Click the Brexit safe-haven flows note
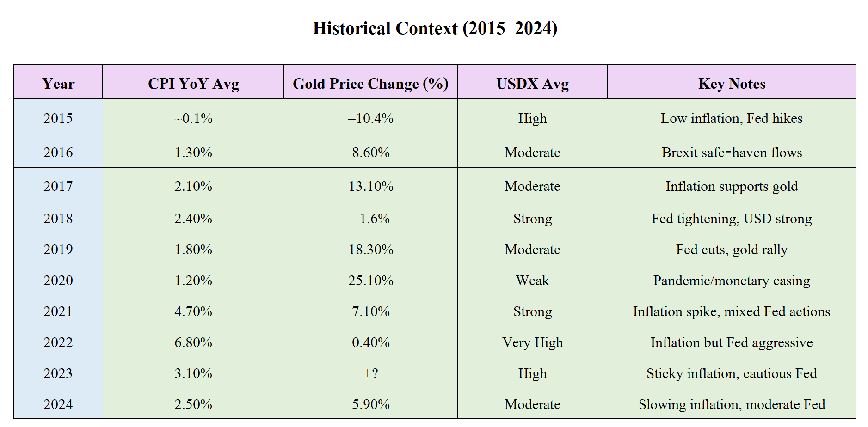The height and width of the screenshot is (427, 868). click(732, 152)
